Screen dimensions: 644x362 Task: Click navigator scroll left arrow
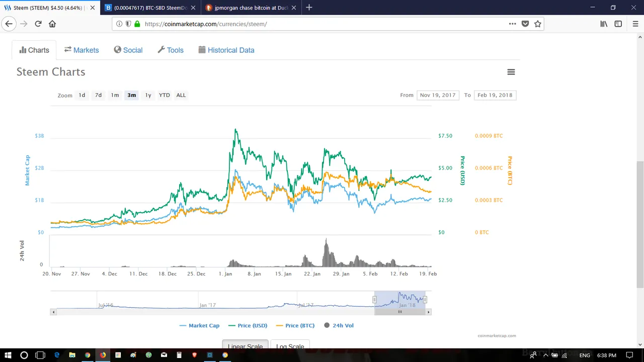coord(53,312)
